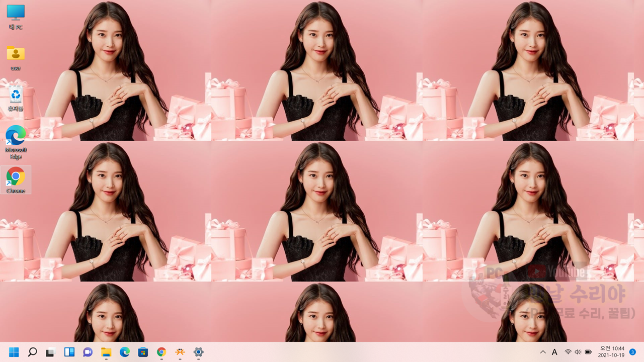Open Microsoft Store from the taskbar
Screen dimensions: 644x362
tap(143, 352)
